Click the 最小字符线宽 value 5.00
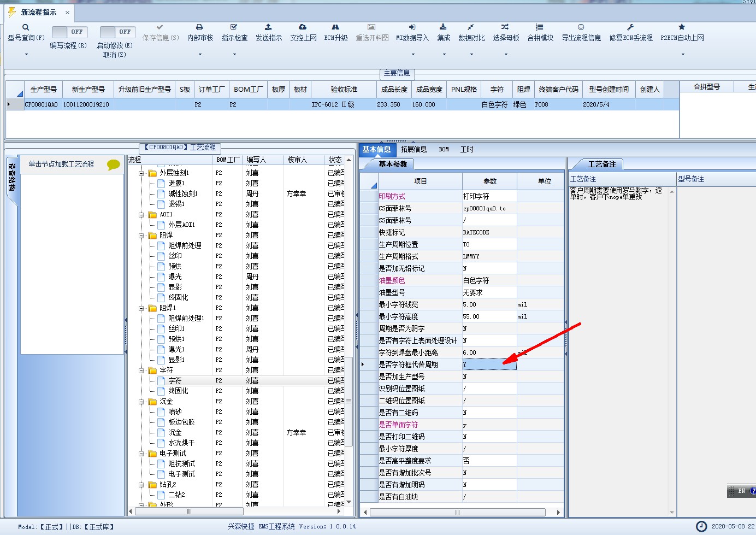Viewport: 756px width, 535px height. tap(489, 304)
